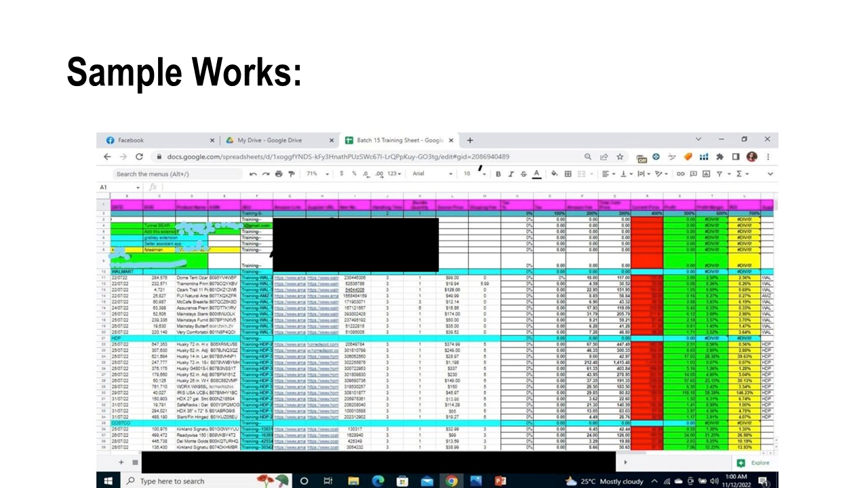Insert a link with the chain icon
Viewport: 868px width, 488px height.
(680, 174)
